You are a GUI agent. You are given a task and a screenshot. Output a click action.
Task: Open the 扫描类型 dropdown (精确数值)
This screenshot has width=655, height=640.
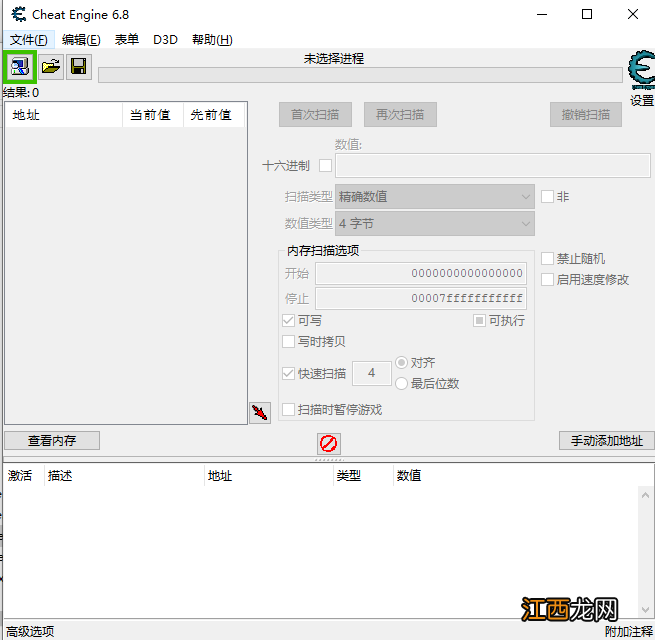pyautogui.click(x=435, y=196)
